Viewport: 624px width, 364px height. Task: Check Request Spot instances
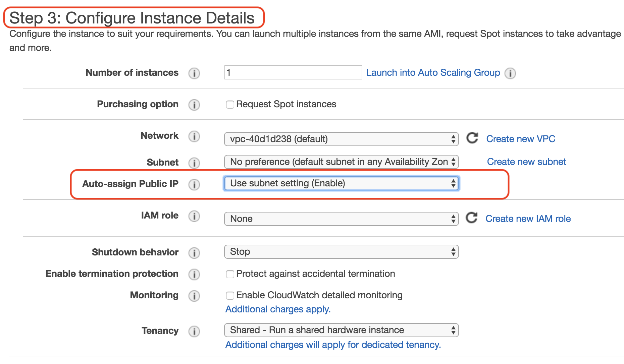[230, 105]
